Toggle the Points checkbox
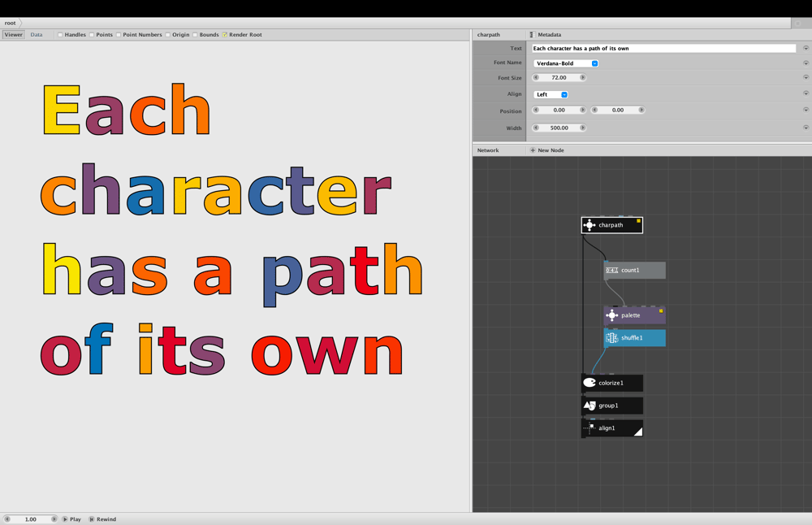This screenshot has width=812, height=525. pyautogui.click(x=92, y=35)
